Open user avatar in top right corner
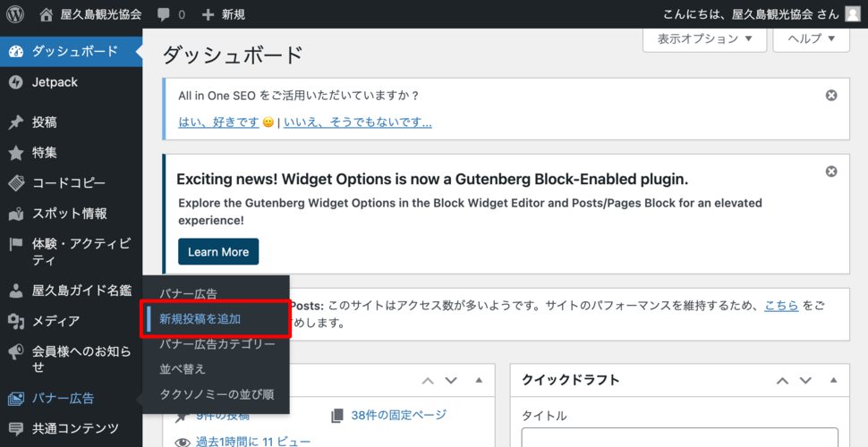Screen dimensions: 868x447 tap(853, 14)
